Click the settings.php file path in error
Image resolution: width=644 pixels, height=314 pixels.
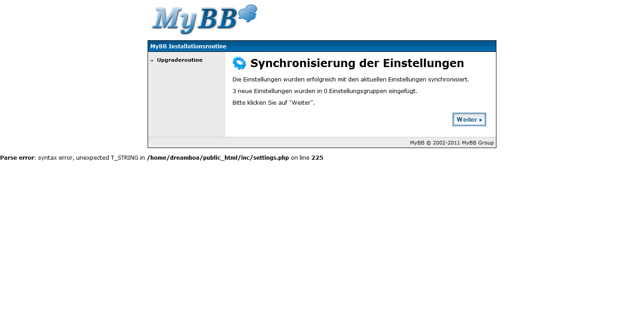click(218, 158)
